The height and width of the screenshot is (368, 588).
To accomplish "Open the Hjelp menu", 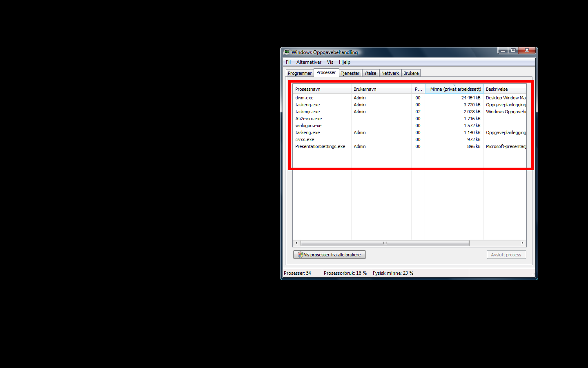I will pyautogui.click(x=344, y=62).
